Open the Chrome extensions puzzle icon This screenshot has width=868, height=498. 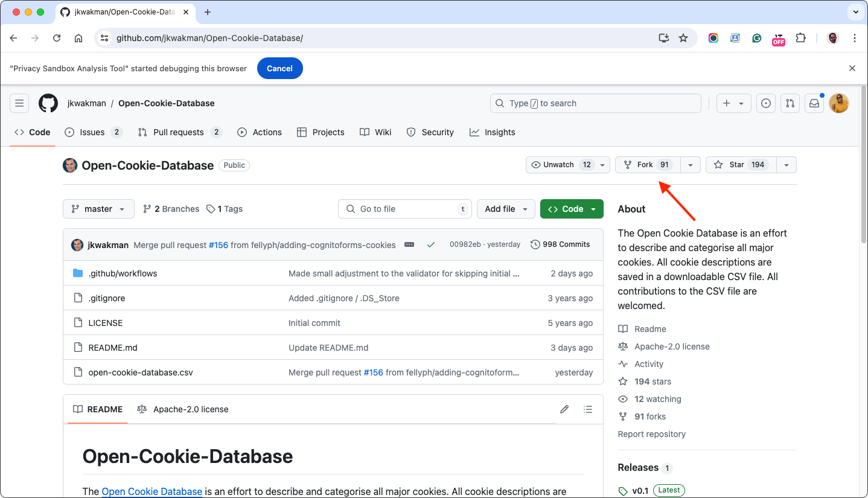[x=800, y=38]
